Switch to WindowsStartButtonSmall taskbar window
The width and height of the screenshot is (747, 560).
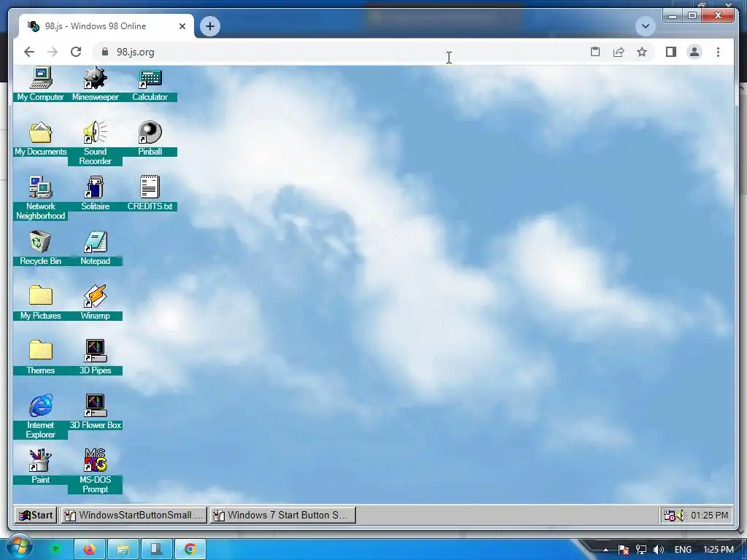[x=134, y=516]
